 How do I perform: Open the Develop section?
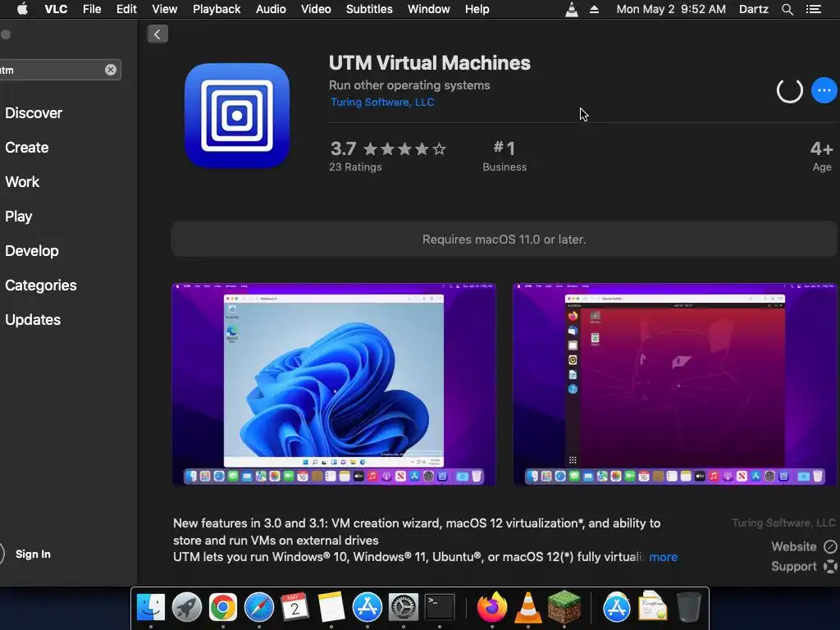click(32, 251)
